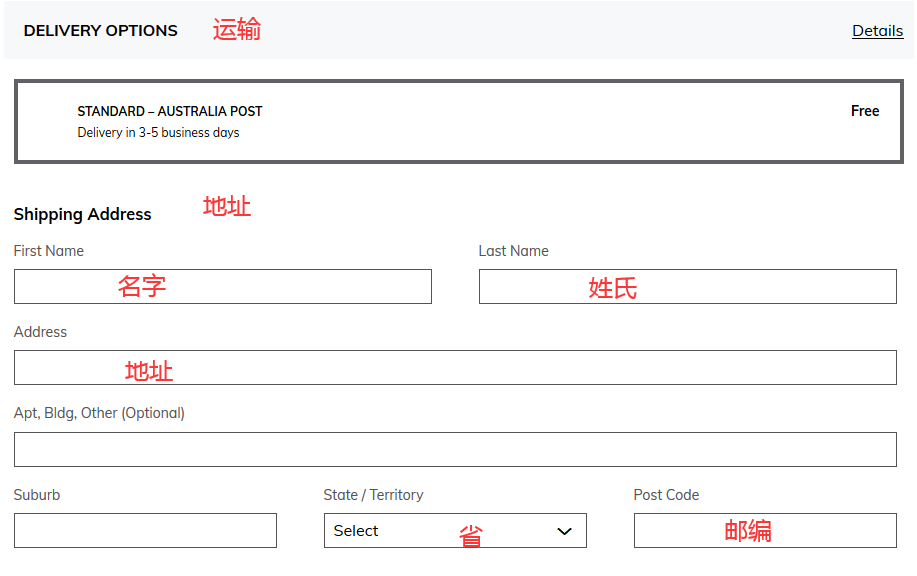Click the First Name field label
This screenshot has height=576, width=917.
click(49, 251)
